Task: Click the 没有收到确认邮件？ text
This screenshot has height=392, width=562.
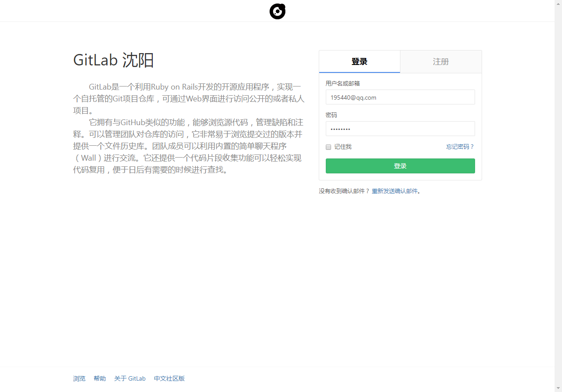Action: pos(345,191)
